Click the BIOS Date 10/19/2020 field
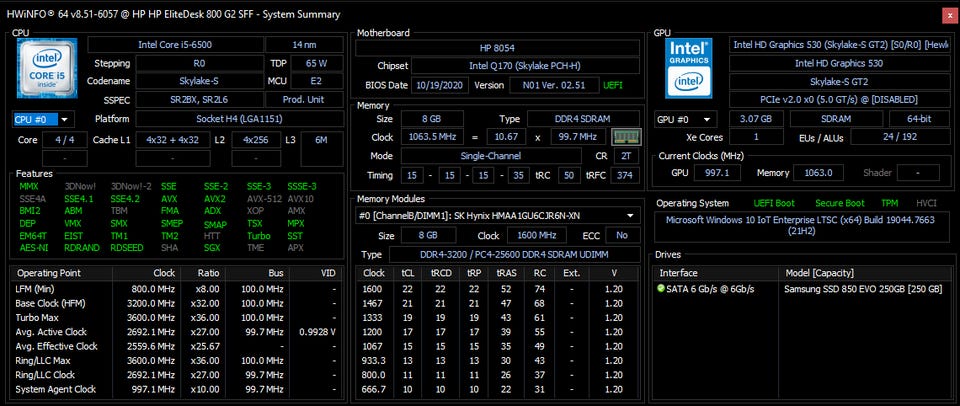 click(440, 85)
